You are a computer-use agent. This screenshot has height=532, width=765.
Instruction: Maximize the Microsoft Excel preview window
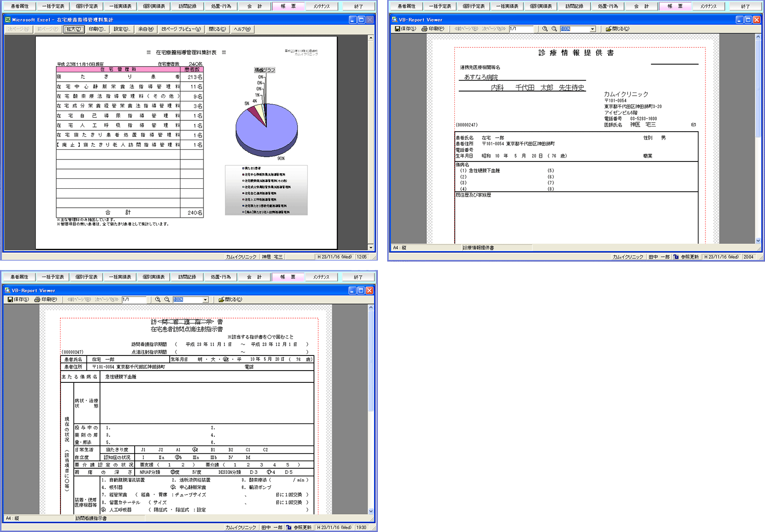coord(361,20)
